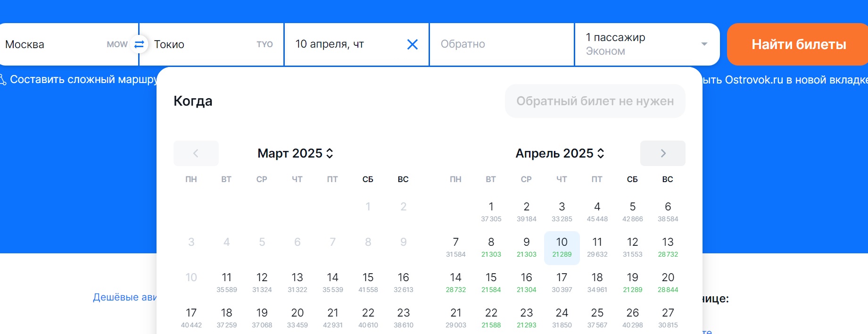Image resolution: width=868 pixels, height=334 pixels.
Task: Go to next month arrow
Action: pos(663,153)
